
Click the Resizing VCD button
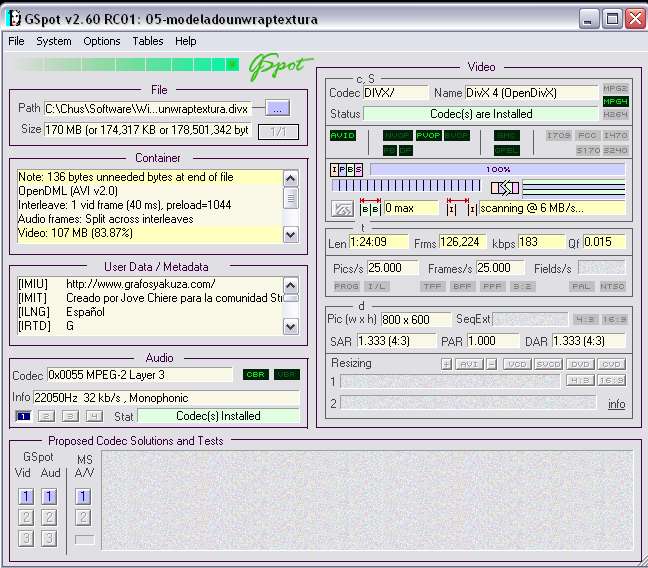(x=517, y=364)
